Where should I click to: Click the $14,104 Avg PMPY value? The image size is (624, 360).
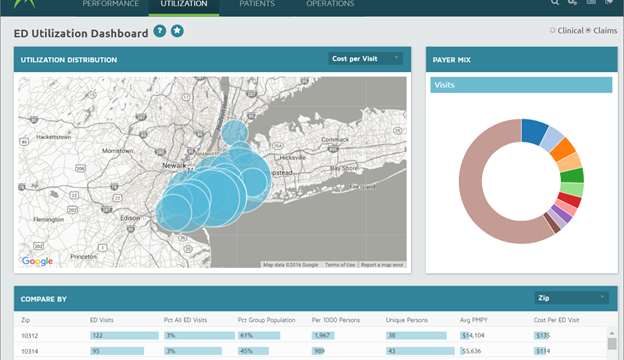(472, 335)
